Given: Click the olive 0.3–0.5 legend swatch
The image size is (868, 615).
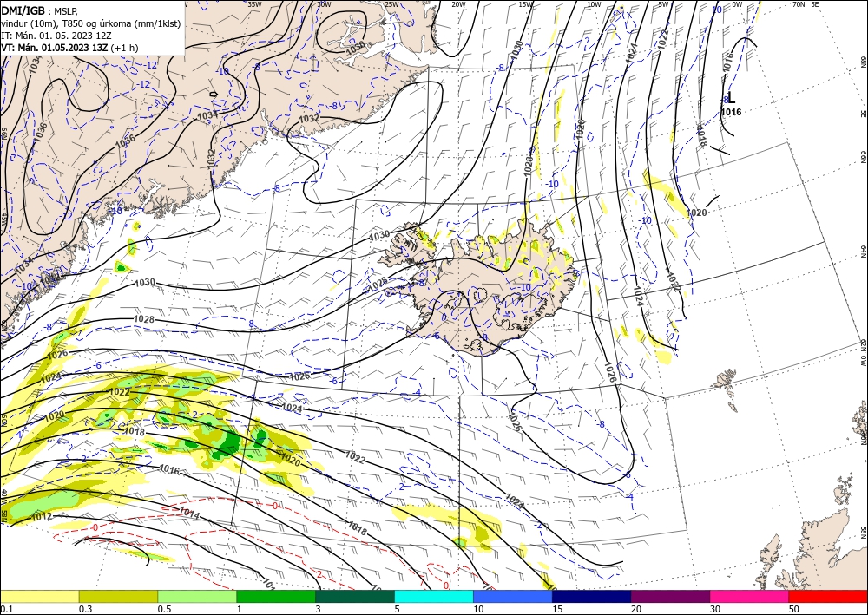Looking at the screenshot, I should coord(118,597).
